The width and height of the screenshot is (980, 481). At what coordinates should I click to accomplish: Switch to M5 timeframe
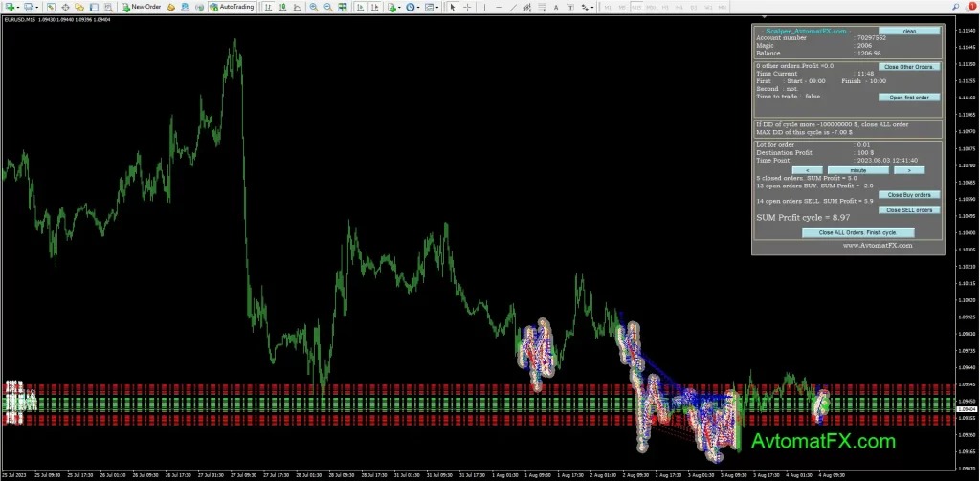(x=622, y=7)
